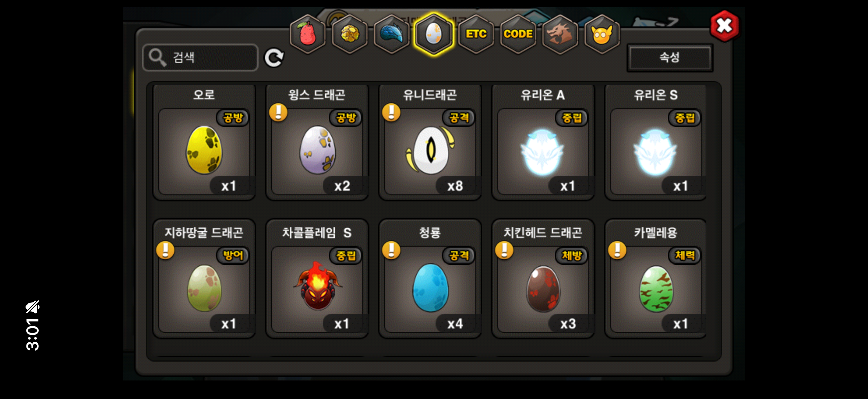Close the inventory with the red X

point(724,25)
